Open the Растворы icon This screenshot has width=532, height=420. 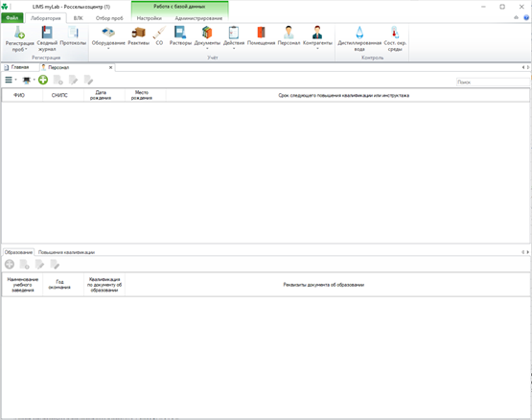tap(180, 36)
